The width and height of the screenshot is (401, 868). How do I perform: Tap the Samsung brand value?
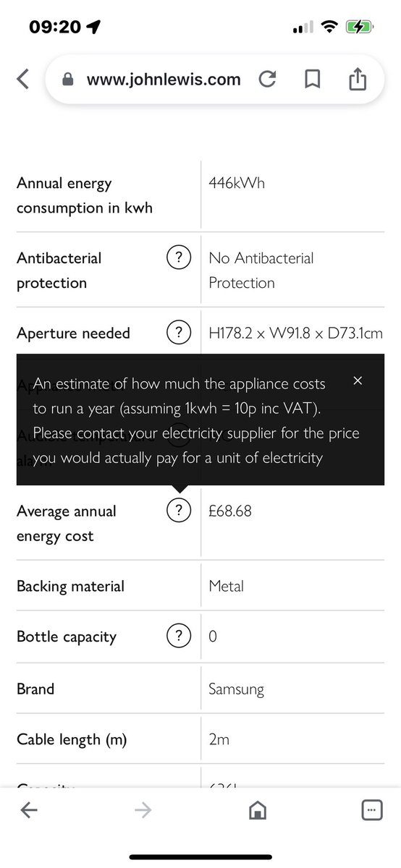[x=236, y=689]
